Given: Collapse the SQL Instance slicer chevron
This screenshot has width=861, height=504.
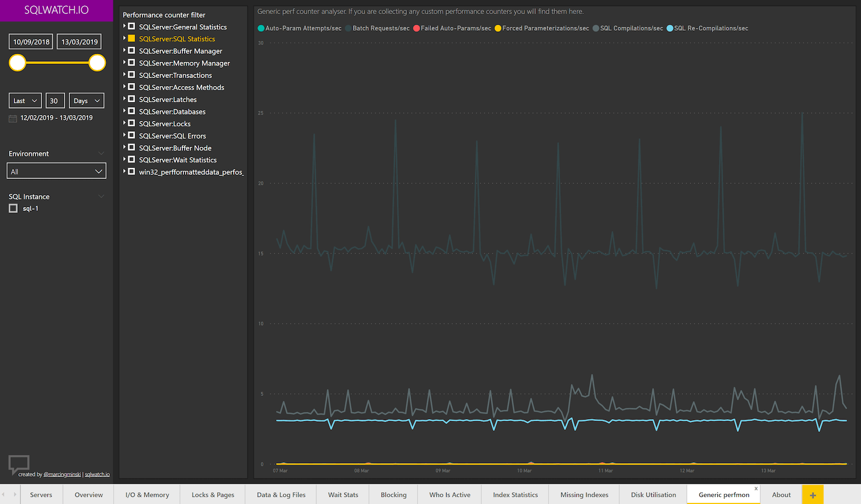Looking at the screenshot, I should pos(101,197).
